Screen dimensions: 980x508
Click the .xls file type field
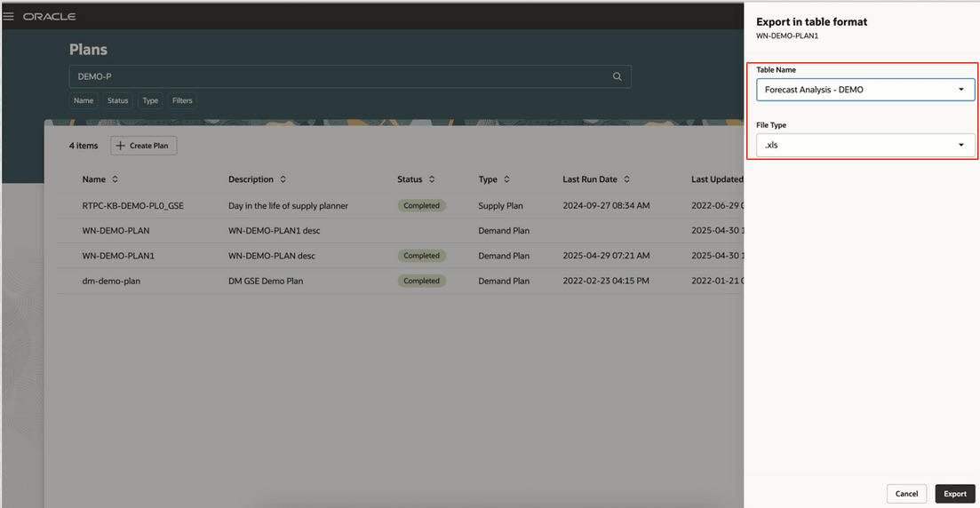point(865,145)
